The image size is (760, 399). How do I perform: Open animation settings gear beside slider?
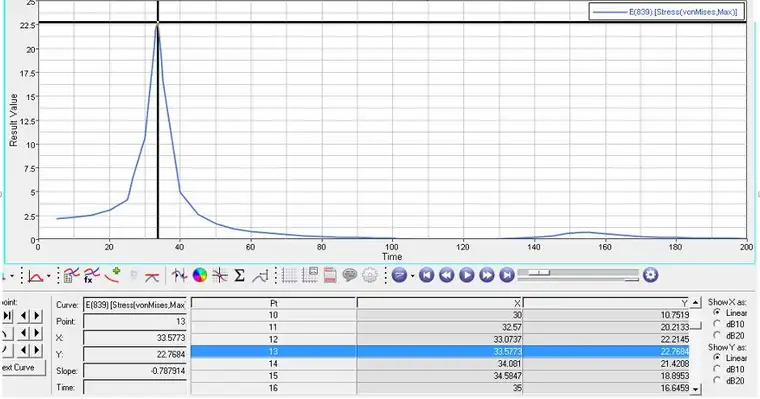[650, 275]
